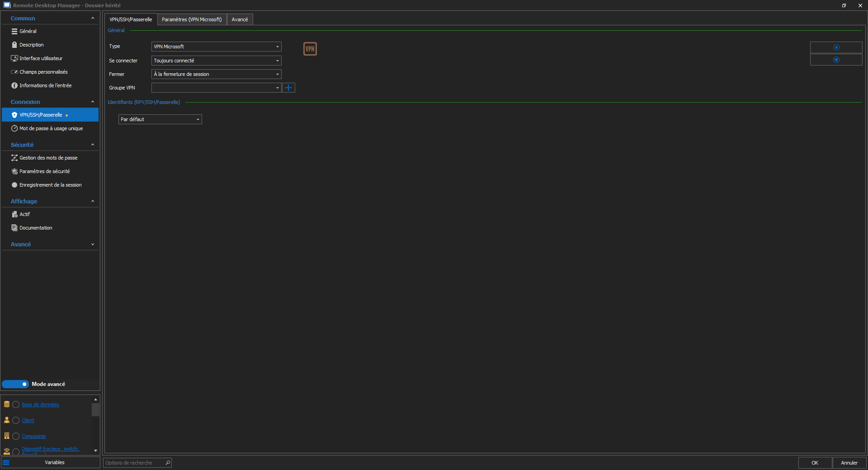Open Paramètres de sécurité in sidebar

(44, 171)
